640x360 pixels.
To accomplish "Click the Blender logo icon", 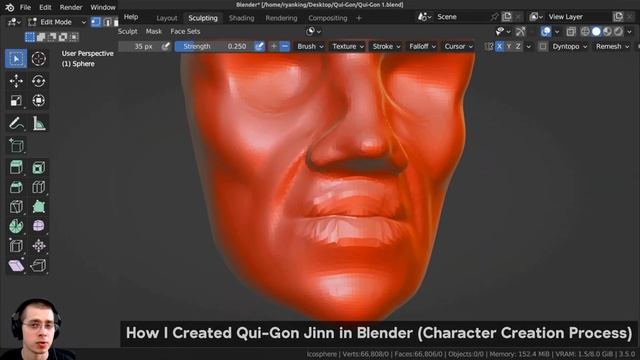I will (x=10, y=7).
